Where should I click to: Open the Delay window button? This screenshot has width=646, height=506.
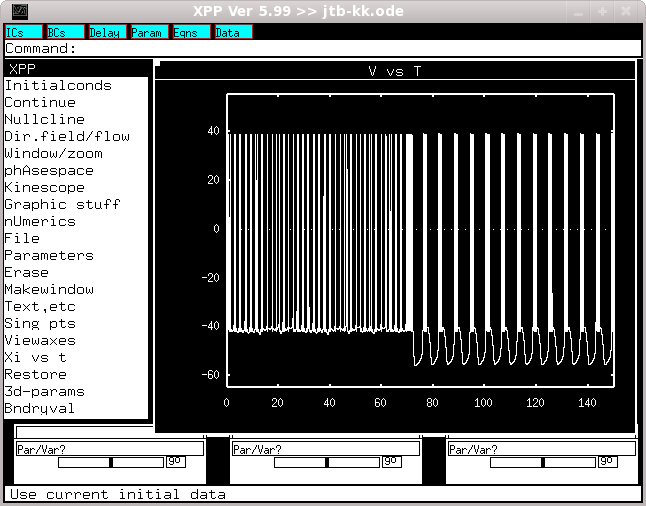[108, 32]
